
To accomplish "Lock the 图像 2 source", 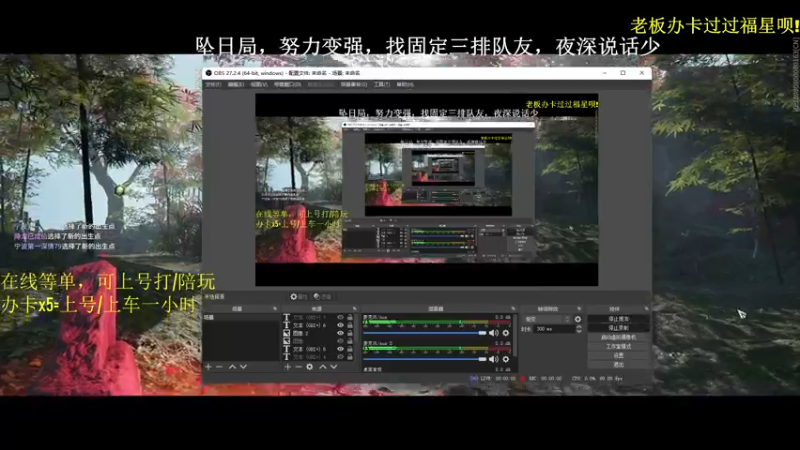I will (350, 333).
